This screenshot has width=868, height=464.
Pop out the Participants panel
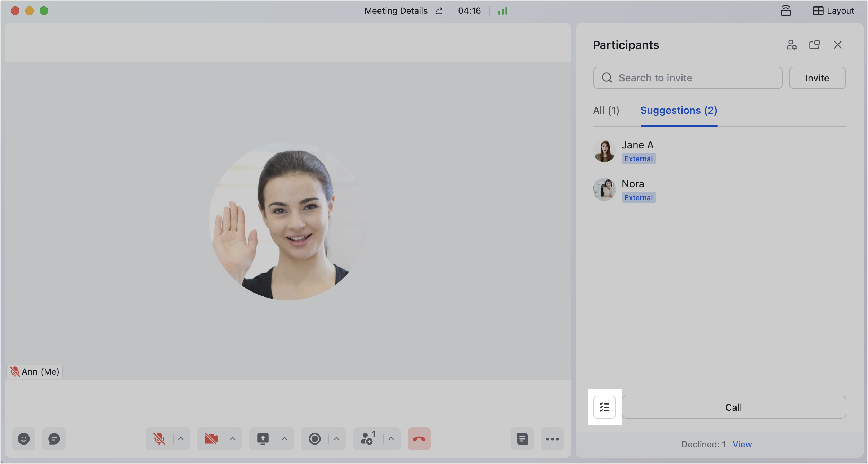pyautogui.click(x=815, y=45)
